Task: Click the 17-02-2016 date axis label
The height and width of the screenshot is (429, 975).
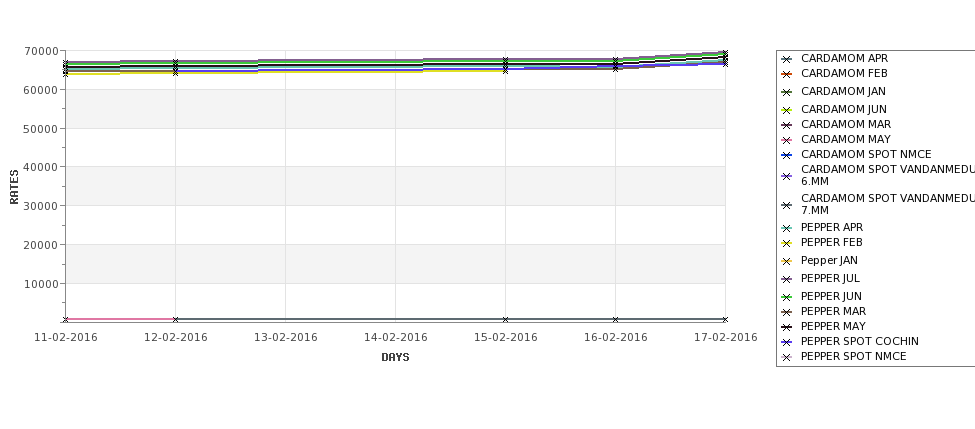Action: click(x=726, y=338)
